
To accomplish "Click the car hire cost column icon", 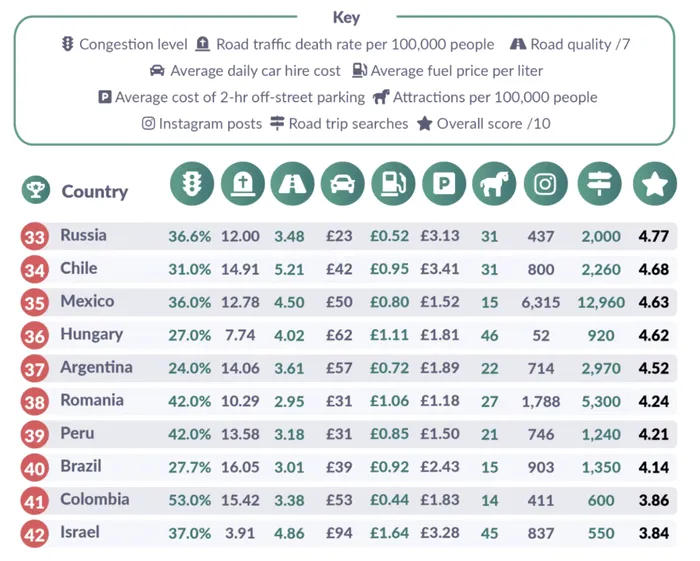I will click(343, 184).
